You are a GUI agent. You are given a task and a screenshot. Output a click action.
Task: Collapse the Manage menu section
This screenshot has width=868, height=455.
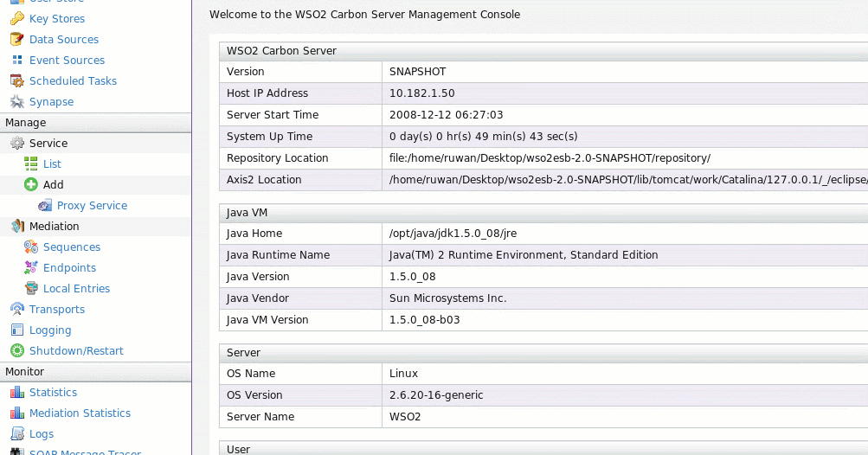(95, 122)
